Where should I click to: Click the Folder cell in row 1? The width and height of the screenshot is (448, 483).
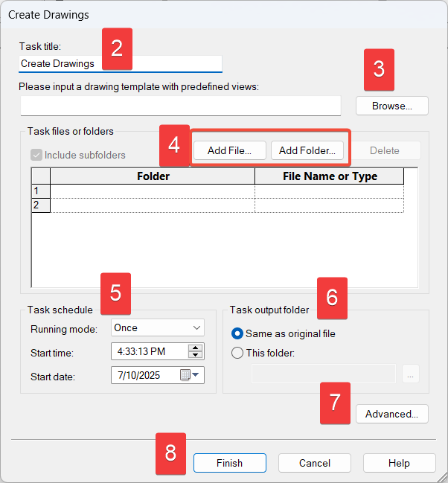[153, 191]
